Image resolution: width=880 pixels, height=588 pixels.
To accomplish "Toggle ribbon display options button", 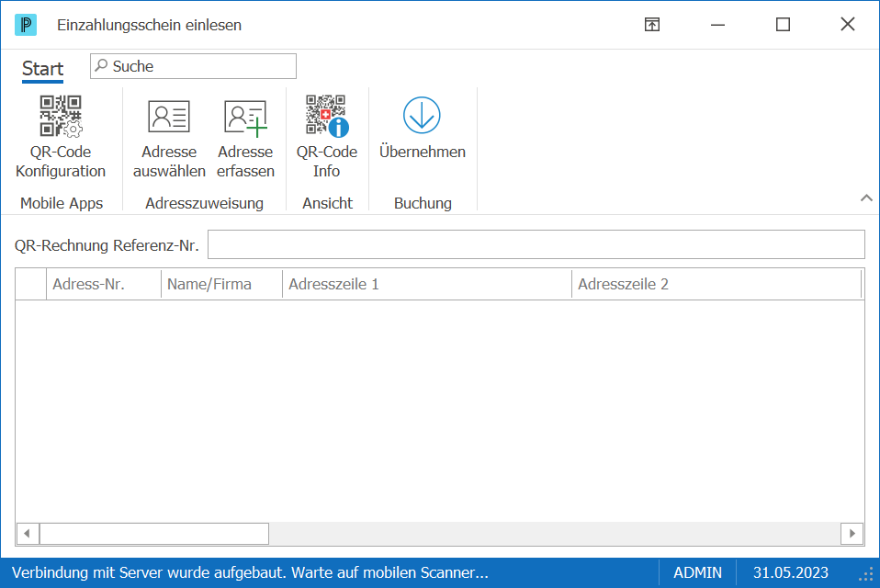I will pyautogui.click(x=652, y=25).
